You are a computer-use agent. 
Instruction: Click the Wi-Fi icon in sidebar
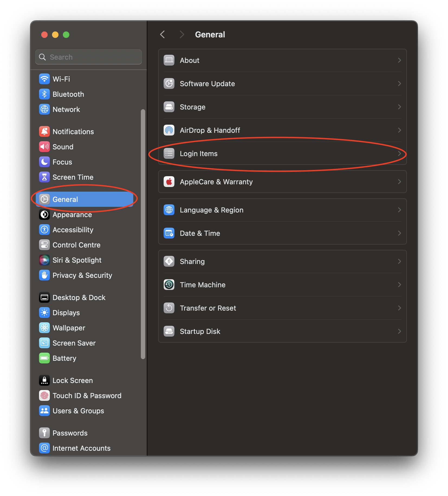pyautogui.click(x=44, y=79)
